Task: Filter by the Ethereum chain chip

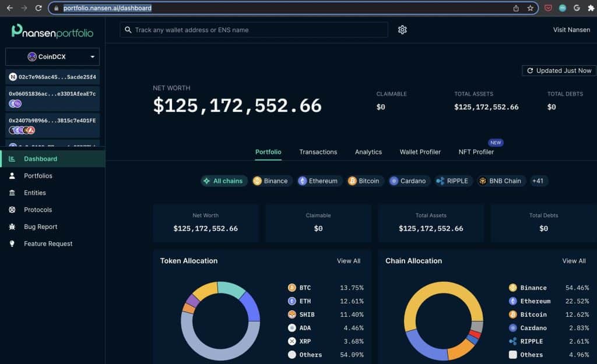Action: pos(318,181)
